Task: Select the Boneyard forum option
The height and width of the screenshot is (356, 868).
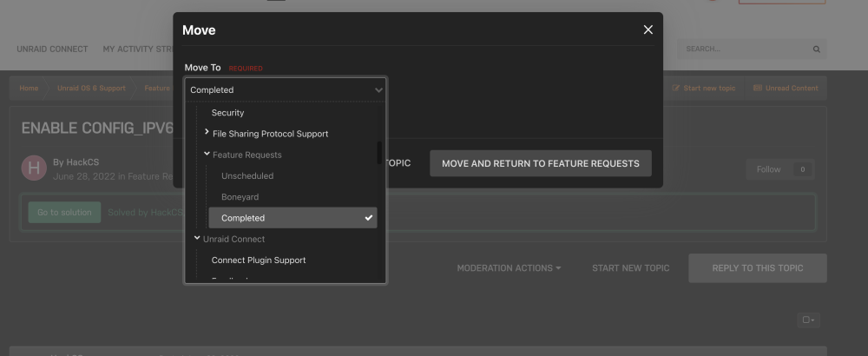Action: [240, 197]
